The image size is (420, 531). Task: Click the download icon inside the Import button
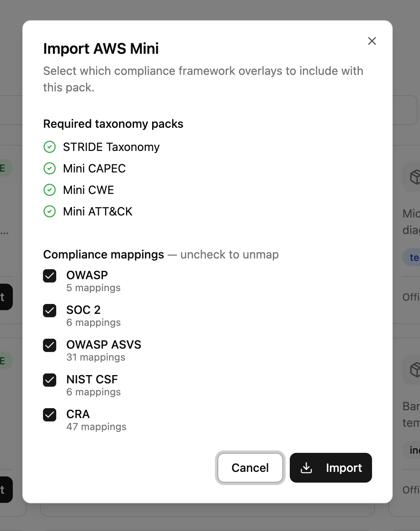[306, 468]
